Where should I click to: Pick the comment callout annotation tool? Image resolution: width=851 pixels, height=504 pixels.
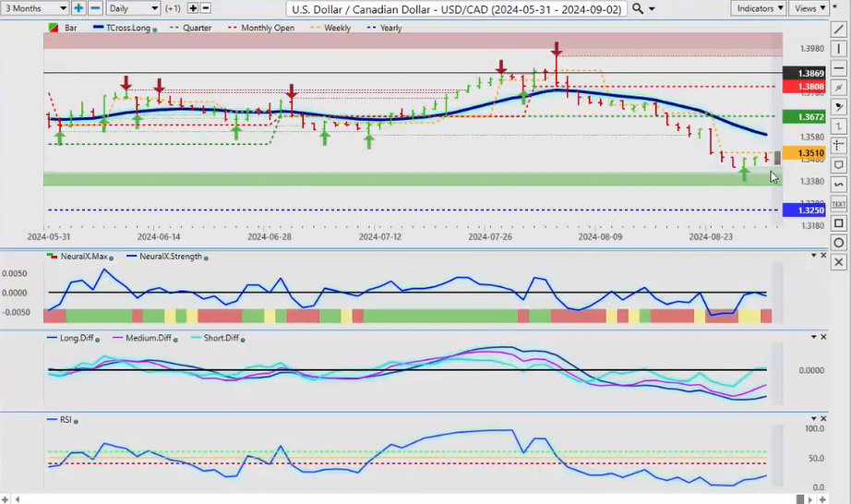point(838,165)
